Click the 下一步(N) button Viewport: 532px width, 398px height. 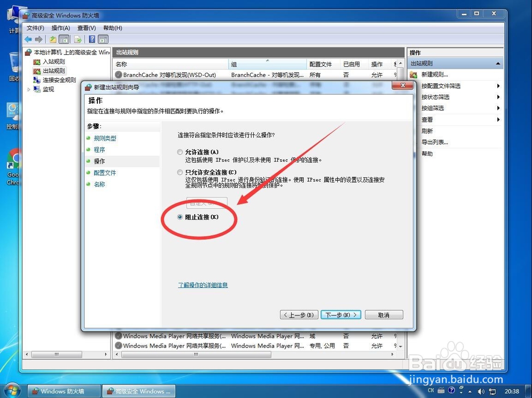[340, 315]
